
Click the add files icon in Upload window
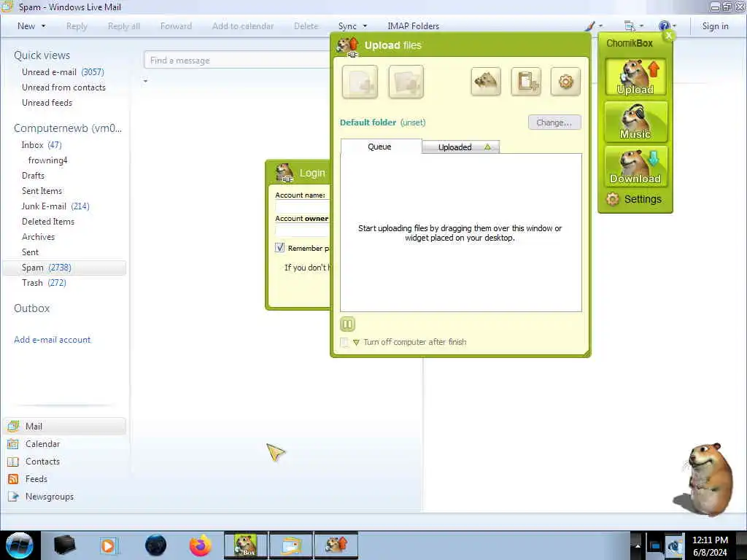click(360, 82)
